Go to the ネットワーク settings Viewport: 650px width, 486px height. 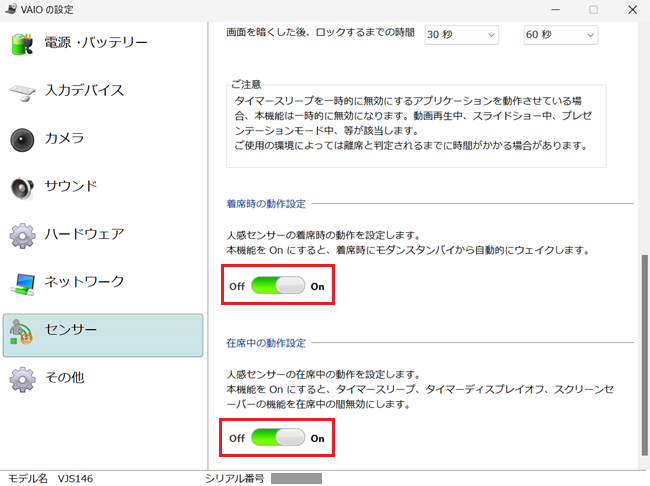84,281
